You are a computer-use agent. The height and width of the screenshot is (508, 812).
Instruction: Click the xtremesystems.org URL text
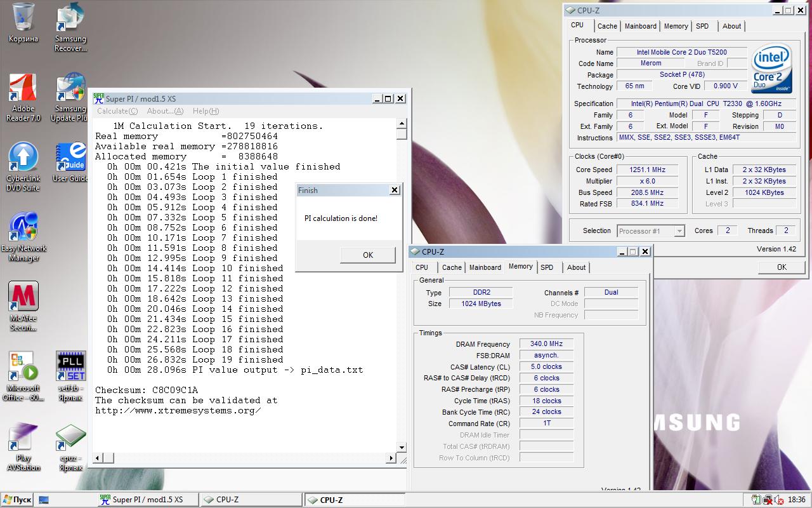point(178,410)
